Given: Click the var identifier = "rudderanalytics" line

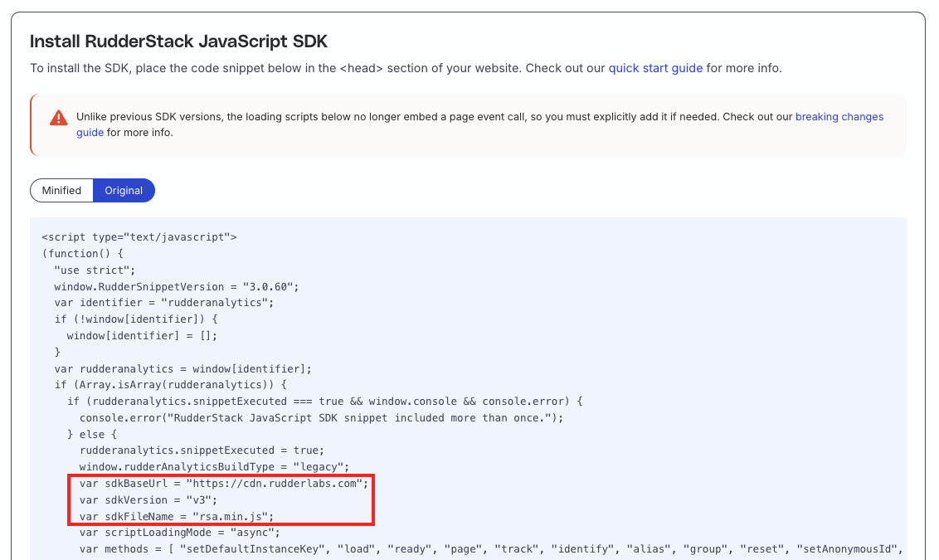Looking at the screenshot, I should (164, 303).
